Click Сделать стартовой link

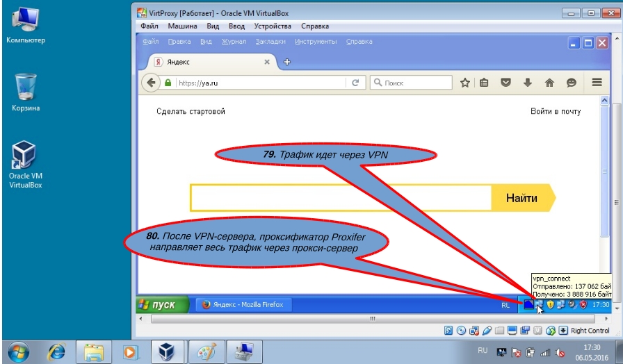coord(191,112)
